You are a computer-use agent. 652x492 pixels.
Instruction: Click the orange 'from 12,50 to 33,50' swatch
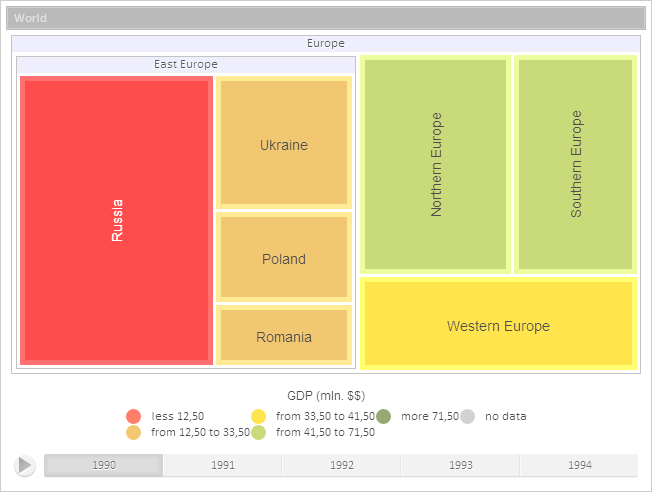point(134,432)
